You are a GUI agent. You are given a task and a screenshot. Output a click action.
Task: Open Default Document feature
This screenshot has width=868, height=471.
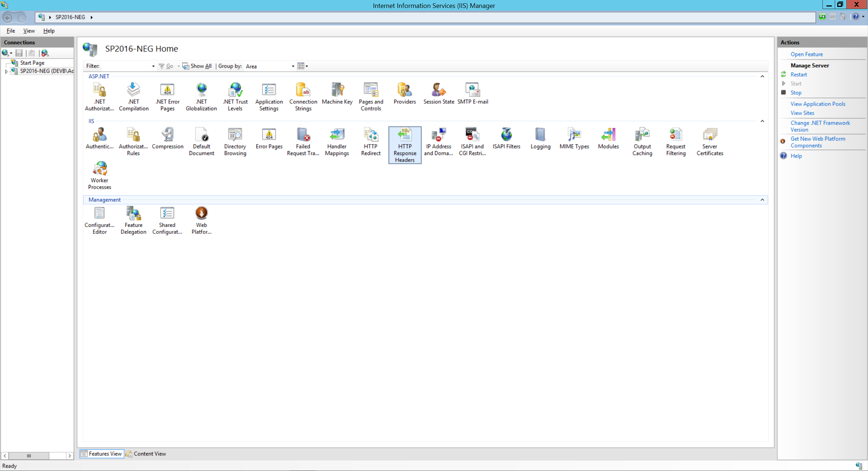pyautogui.click(x=201, y=141)
